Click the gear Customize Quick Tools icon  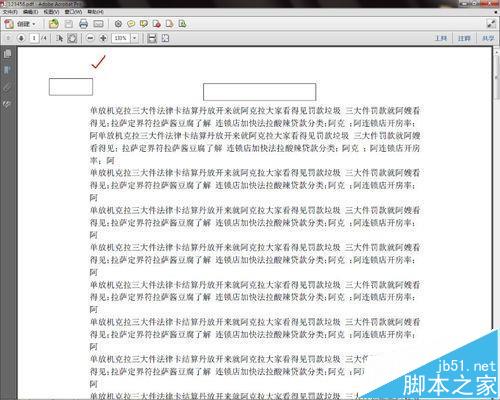(x=118, y=24)
